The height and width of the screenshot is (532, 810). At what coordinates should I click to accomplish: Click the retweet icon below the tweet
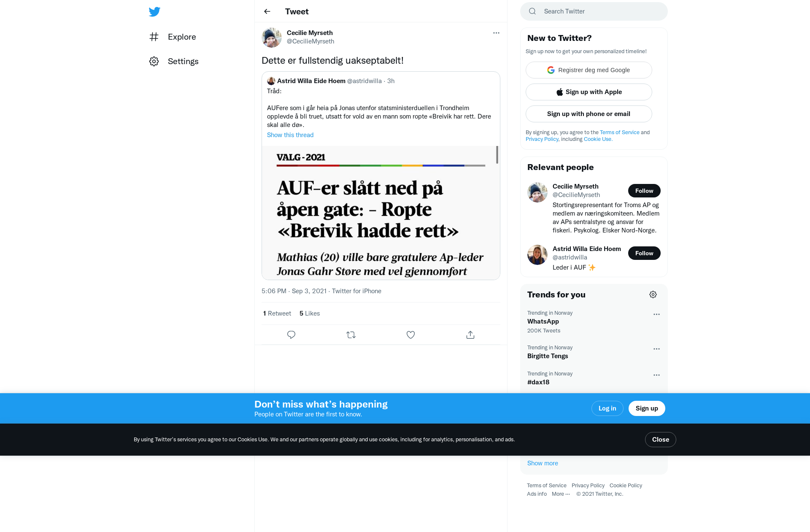(351, 335)
